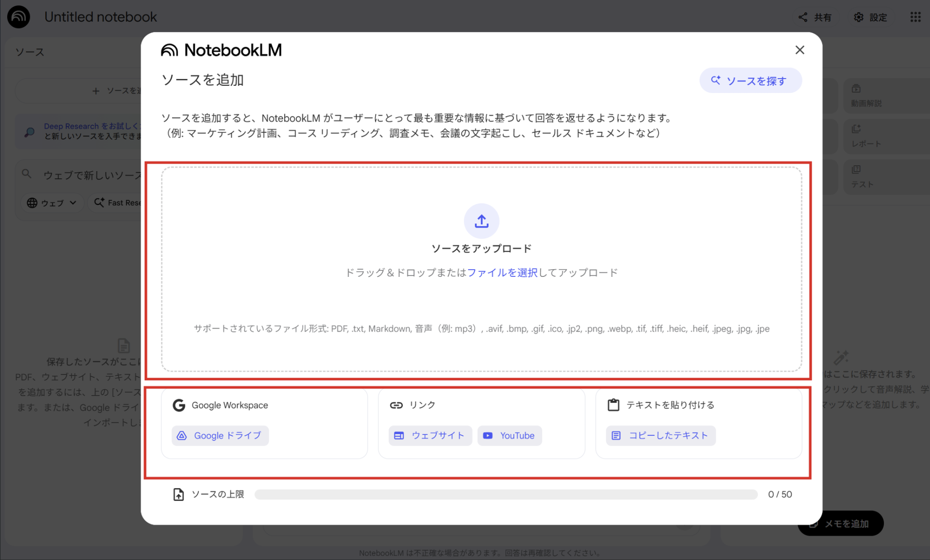Click the 動画解説 card in Studio
The height and width of the screenshot is (560, 930).
pos(886,95)
